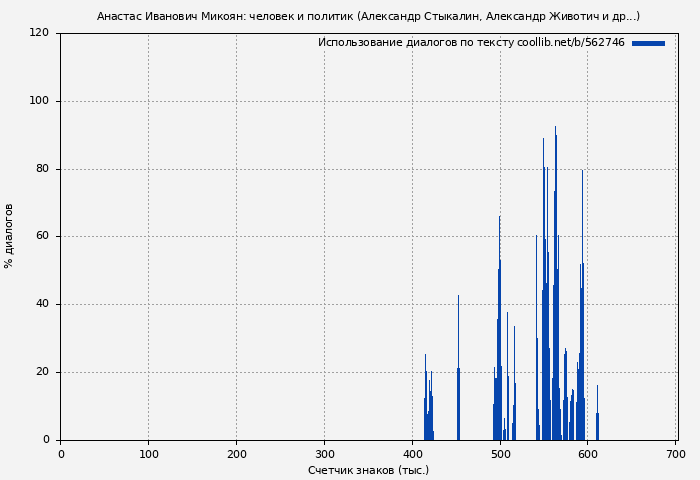Click the rightmost blue bar just past 600
The height and width of the screenshot is (480, 700).
pyautogui.click(x=597, y=422)
